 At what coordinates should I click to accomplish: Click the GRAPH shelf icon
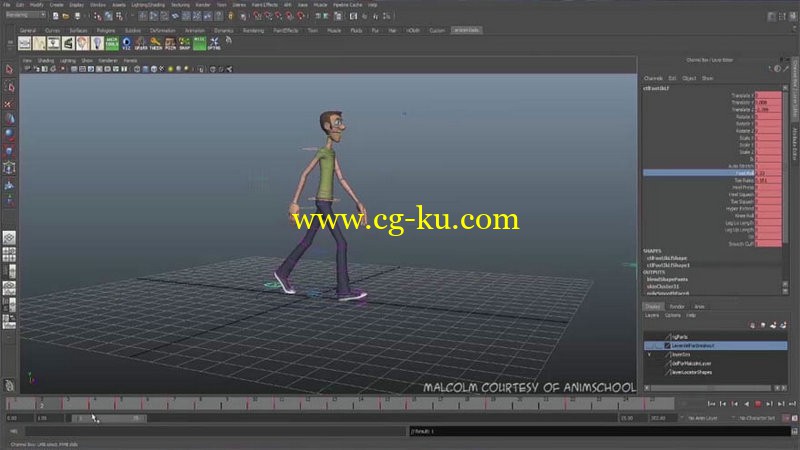pyautogui.click(x=141, y=43)
